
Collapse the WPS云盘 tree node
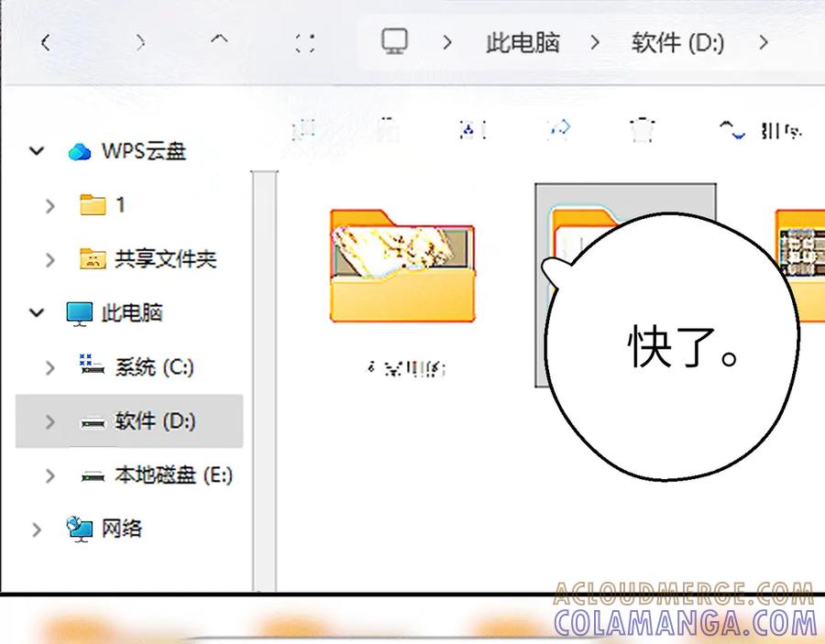click(37, 151)
